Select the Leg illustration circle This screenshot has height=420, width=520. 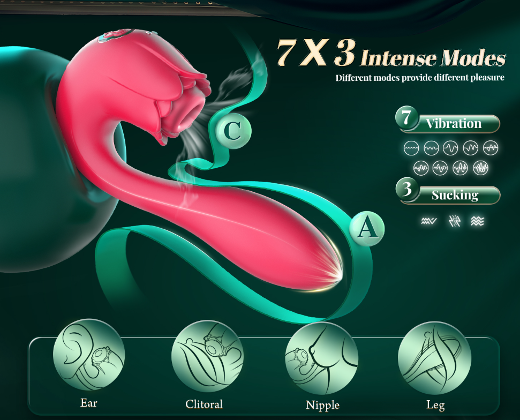[x=434, y=358]
